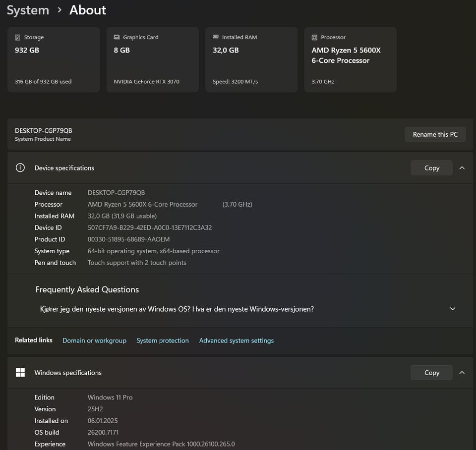Open the System protection link
The image size is (476, 450).
[163, 340]
